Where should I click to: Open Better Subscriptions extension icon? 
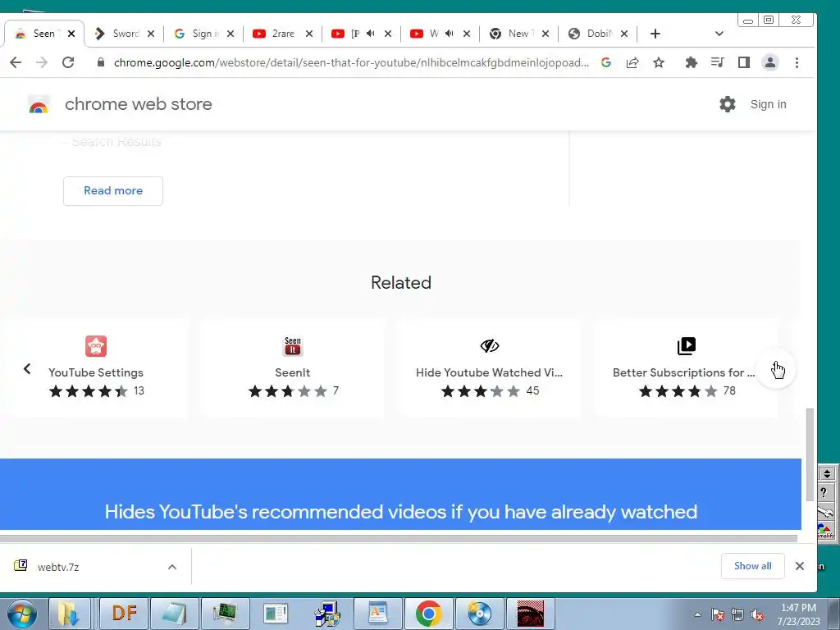tap(686, 346)
